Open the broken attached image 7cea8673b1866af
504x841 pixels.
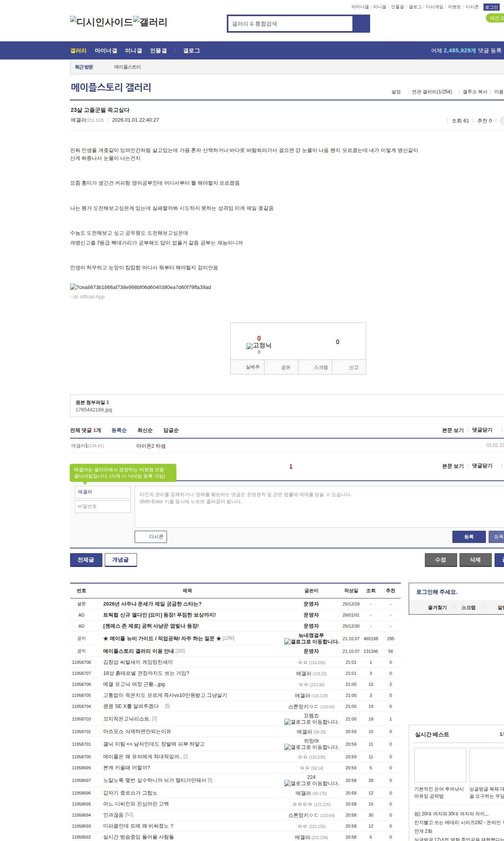click(141, 287)
